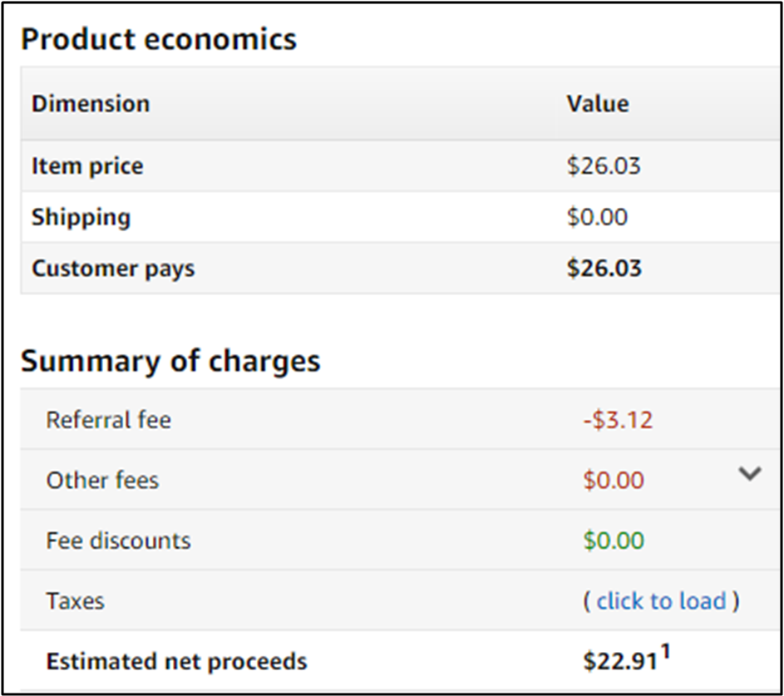Click the Referral fee label
This screenshot has width=784, height=696.
108,420
